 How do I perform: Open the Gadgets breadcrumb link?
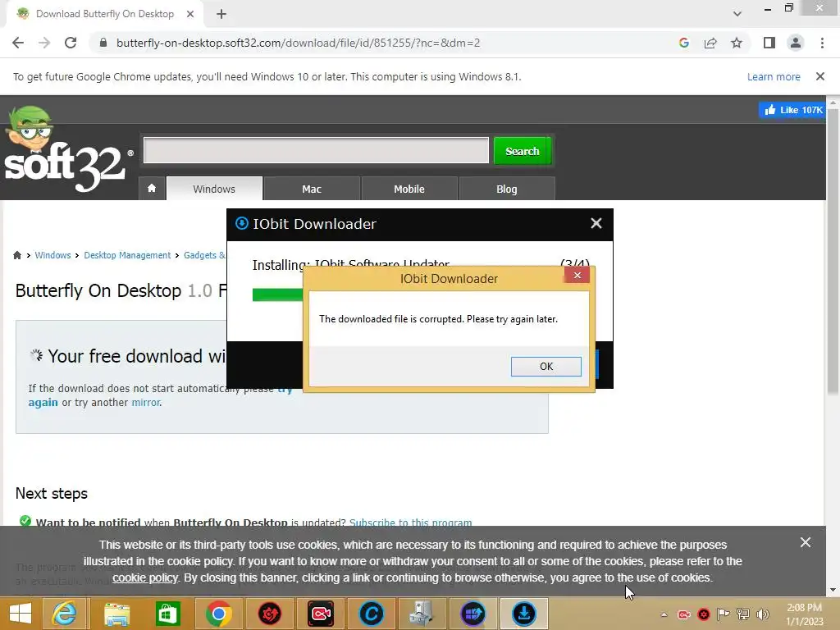tap(204, 255)
